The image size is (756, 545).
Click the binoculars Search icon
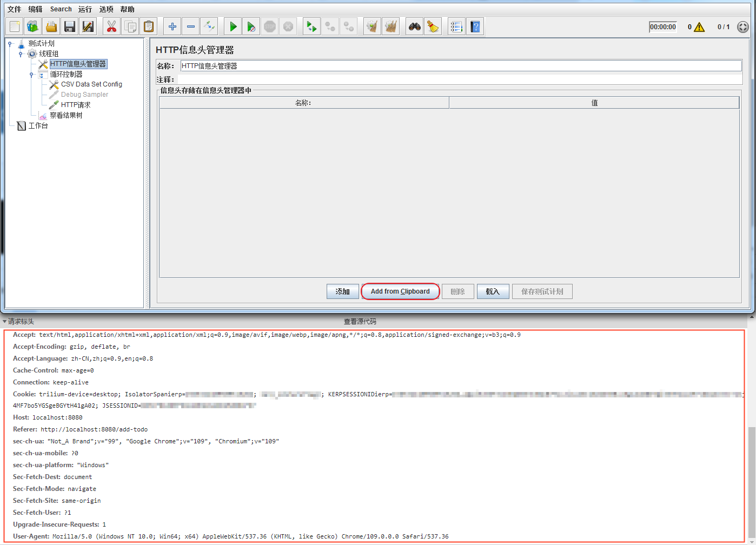415,26
